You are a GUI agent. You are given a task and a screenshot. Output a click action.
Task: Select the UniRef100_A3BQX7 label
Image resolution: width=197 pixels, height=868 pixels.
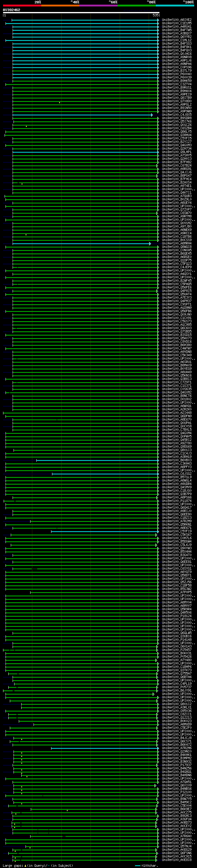[177, 33]
